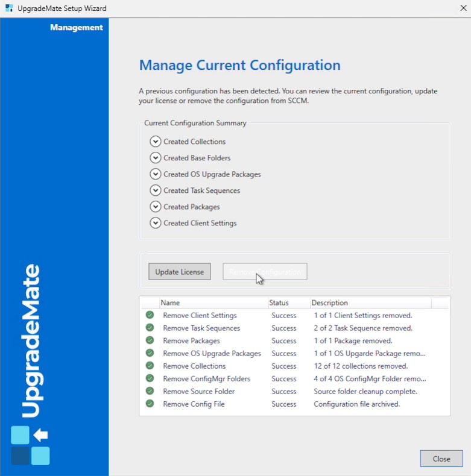Click the green check icon for Remove OS Upgrade Packages
The width and height of the screenshot is (471, 476).
[x=150, y=353]
